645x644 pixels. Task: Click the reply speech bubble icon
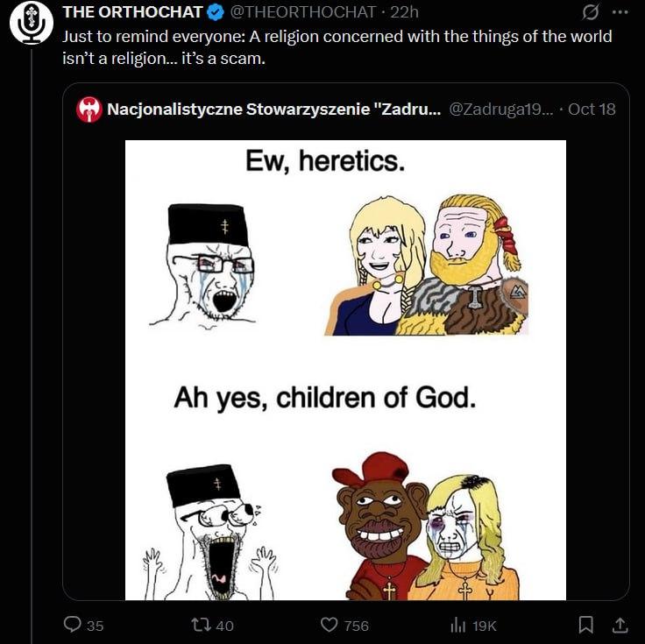click(73, 625)
